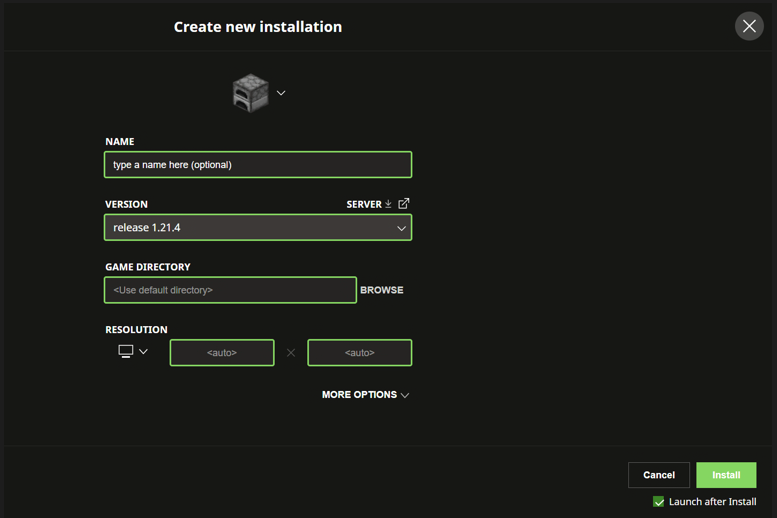Focus the game directory input field
Image resolution: width=777 pixels, height=518 pixels.
[x=230, y=290]
